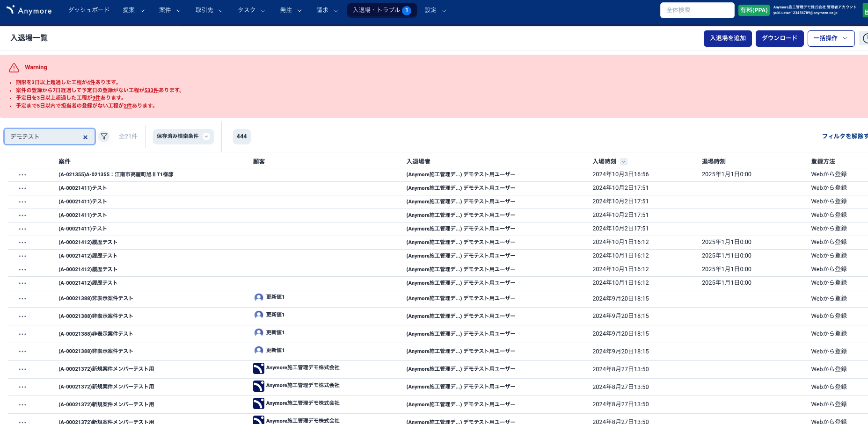Clear the デモテスト search text
868x424 pixels.
(85, 137)
